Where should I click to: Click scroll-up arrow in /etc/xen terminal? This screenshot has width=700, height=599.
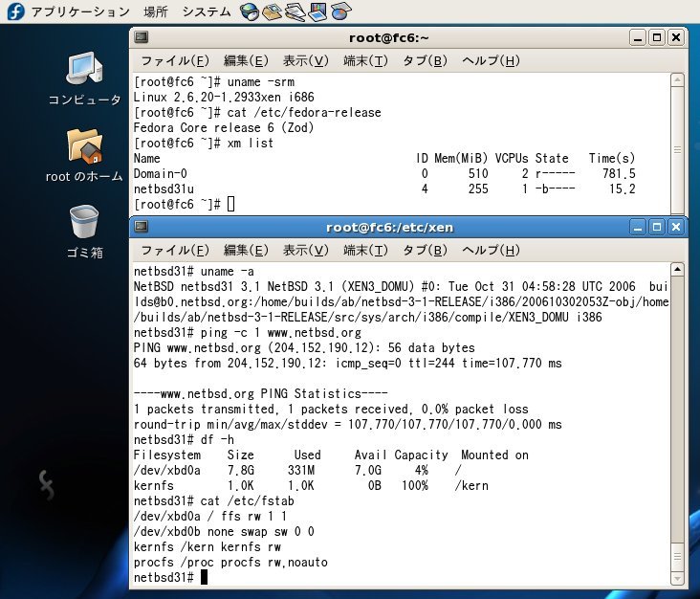677,269
